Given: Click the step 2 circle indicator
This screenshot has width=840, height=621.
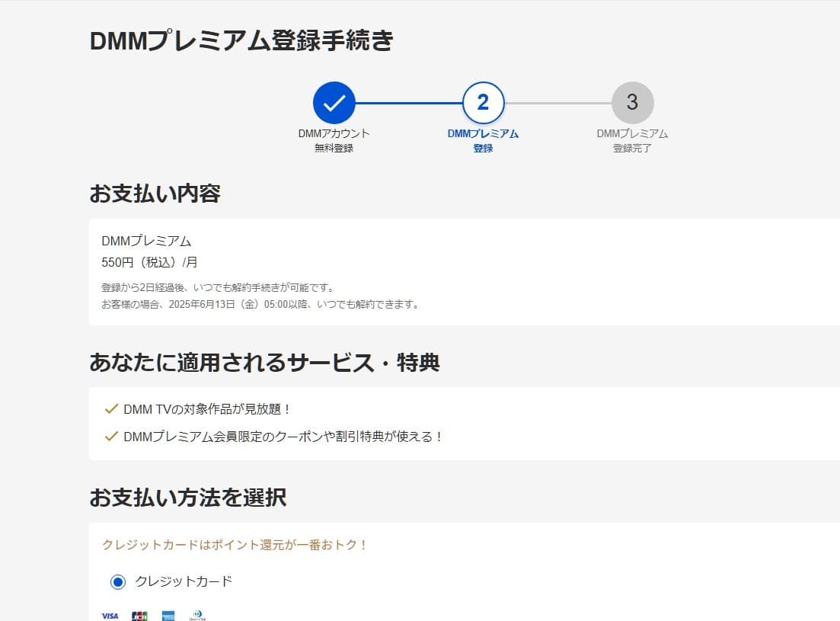Looking at the screenshot, I should (484, 102).
